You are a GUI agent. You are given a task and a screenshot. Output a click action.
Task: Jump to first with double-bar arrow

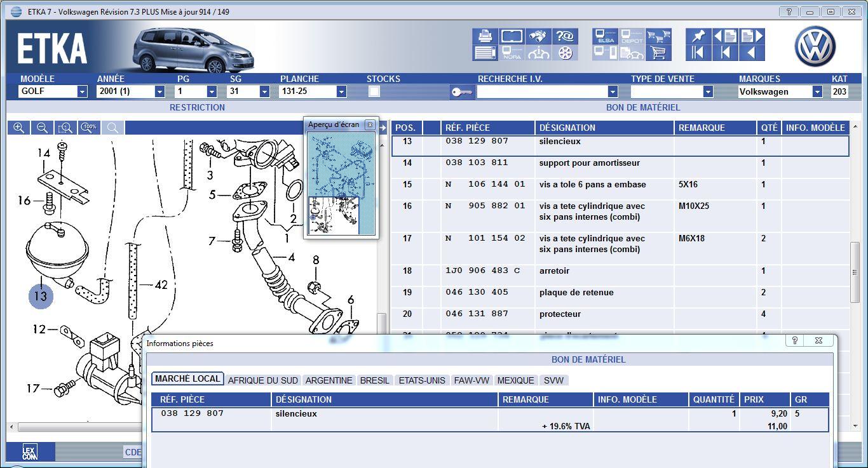tap(698, 53)
